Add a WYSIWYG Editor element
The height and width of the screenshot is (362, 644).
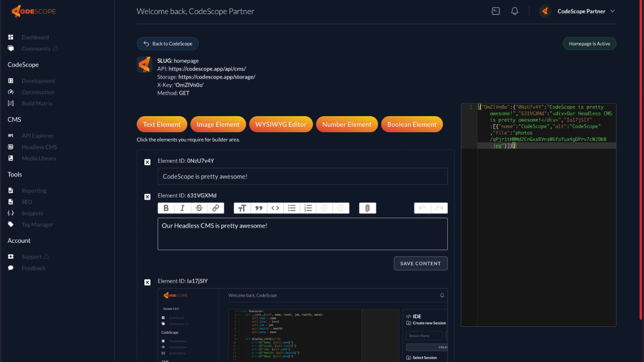pos(281,124)
